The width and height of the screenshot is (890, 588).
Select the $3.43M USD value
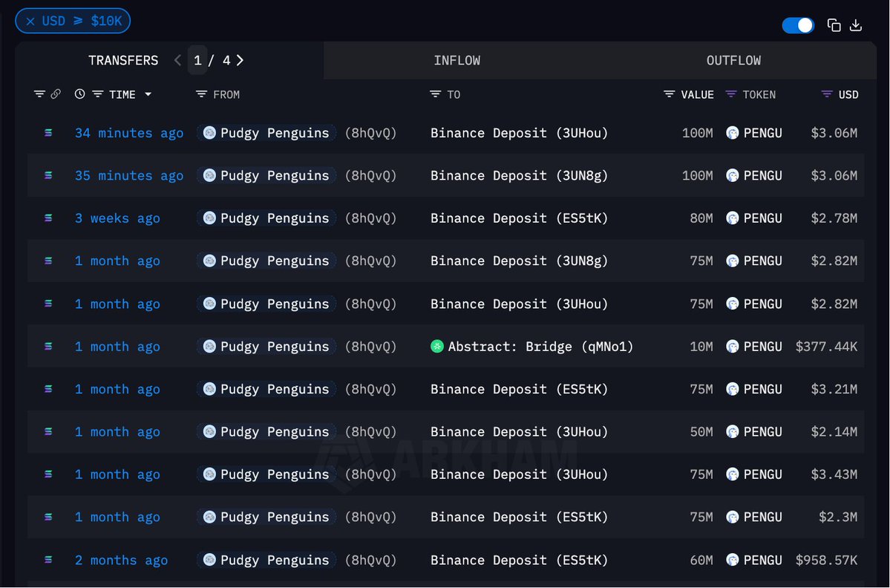click(834, 474)
